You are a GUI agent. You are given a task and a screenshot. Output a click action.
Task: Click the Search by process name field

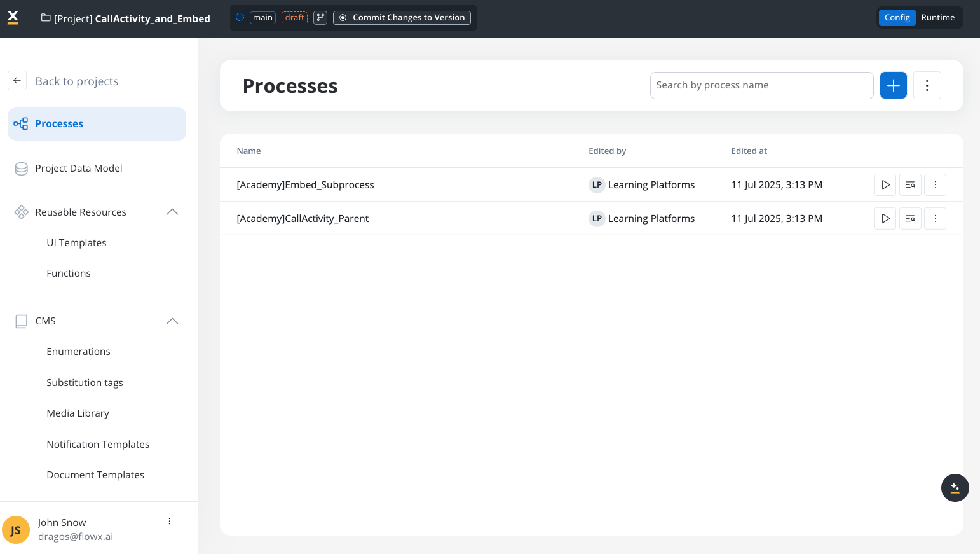tap(761, 85)
